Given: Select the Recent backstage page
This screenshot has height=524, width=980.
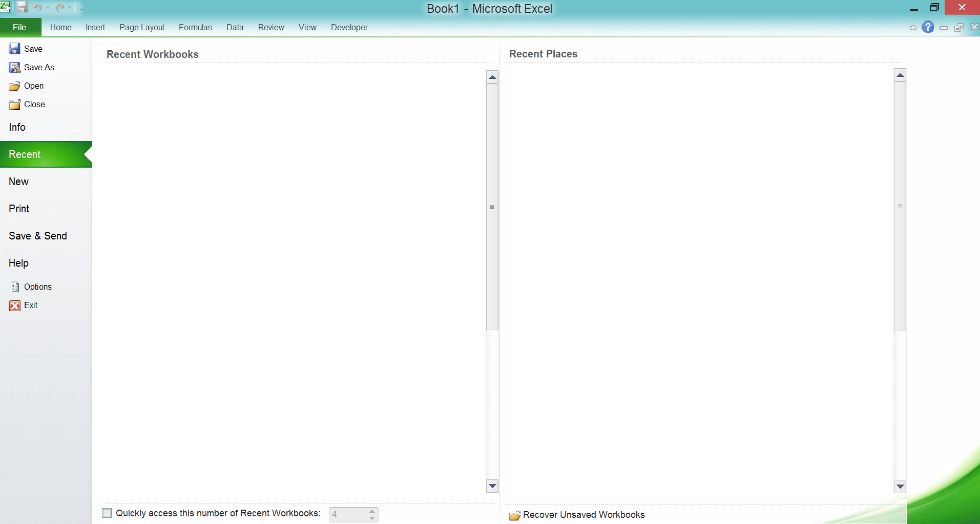Looking at the screenshot, I should pyautogui.click(x=46, y=154).
